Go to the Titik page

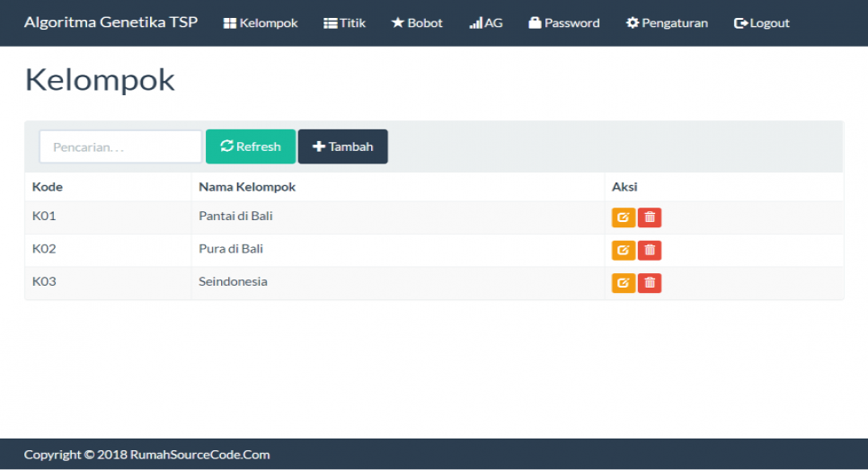[344, 23]
